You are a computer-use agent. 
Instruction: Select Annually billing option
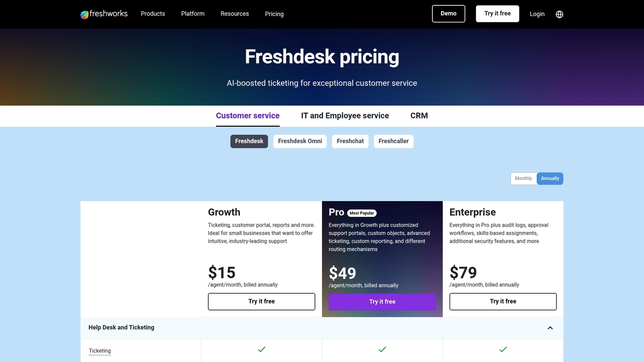(550, 179)
